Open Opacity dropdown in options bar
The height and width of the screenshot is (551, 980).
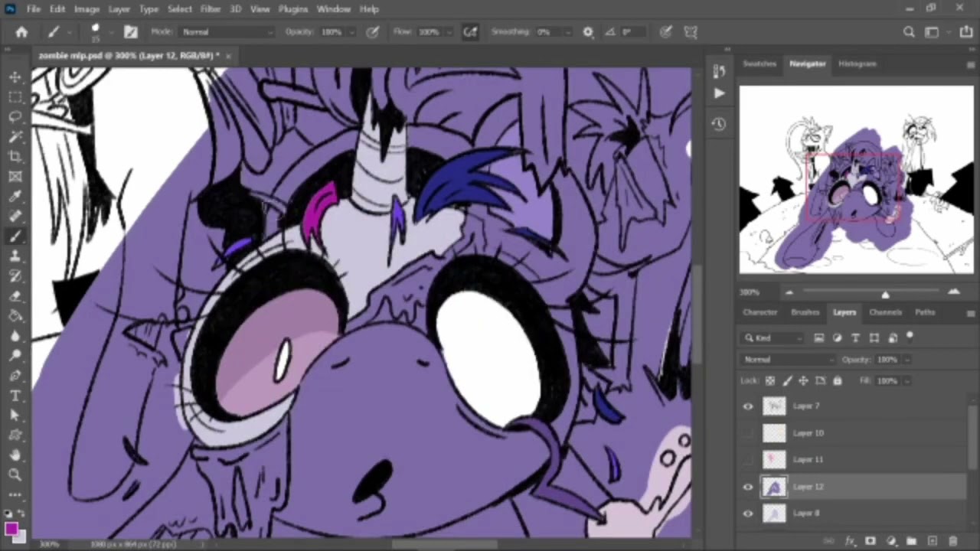tap(351, 32)
